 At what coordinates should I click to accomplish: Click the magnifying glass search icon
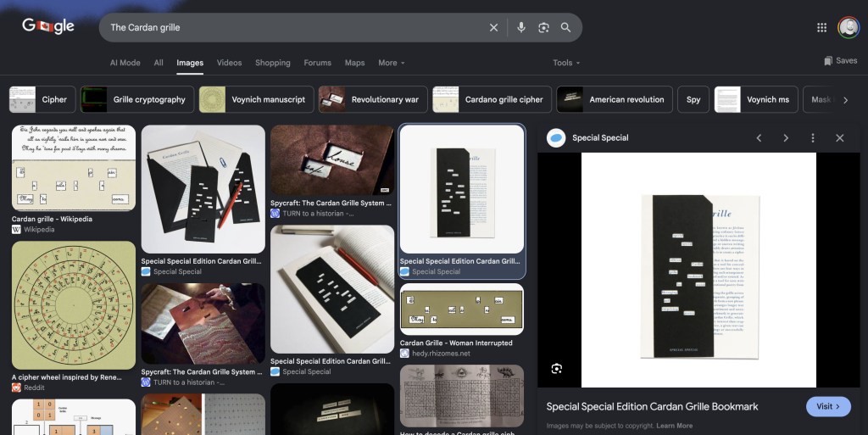[x=565, y=28]
